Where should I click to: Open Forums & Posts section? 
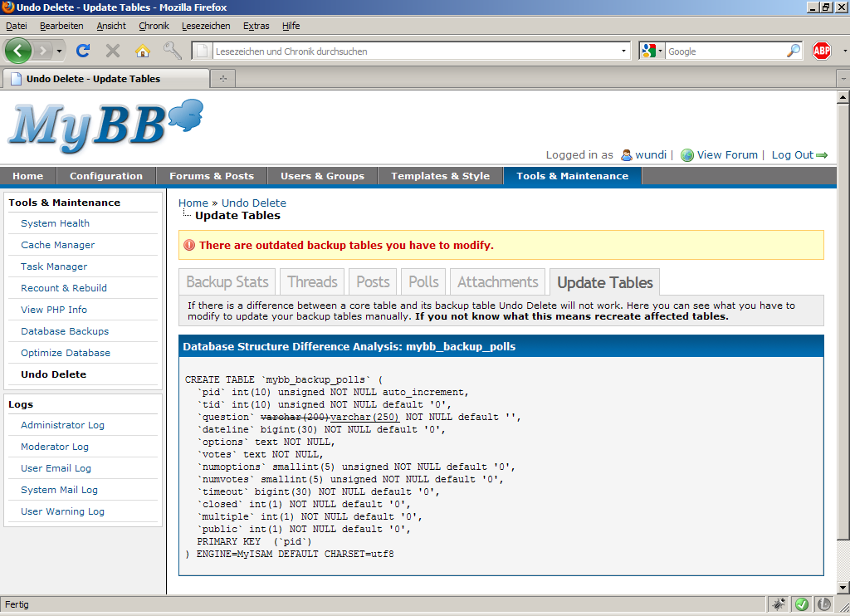coord(212,176)
